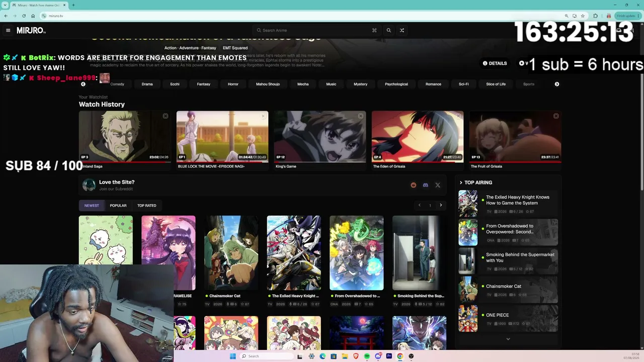Click the browser back button

tap(6, 16)
